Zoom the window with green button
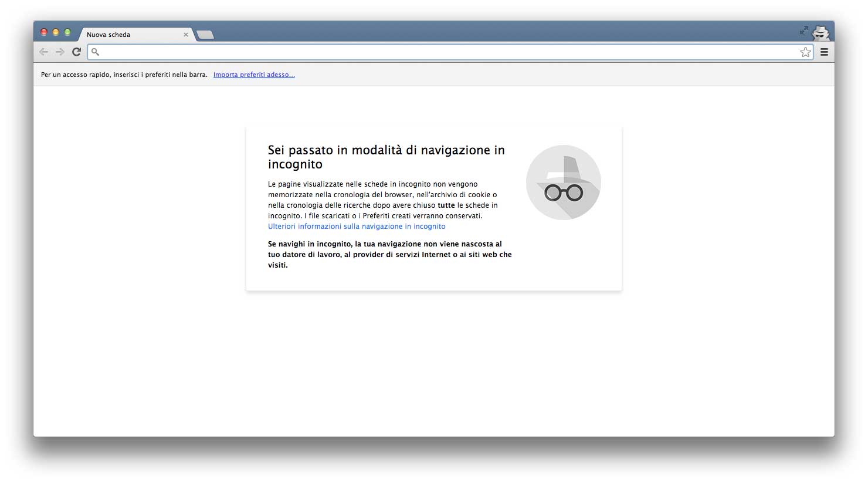 (x=67, y=32)
